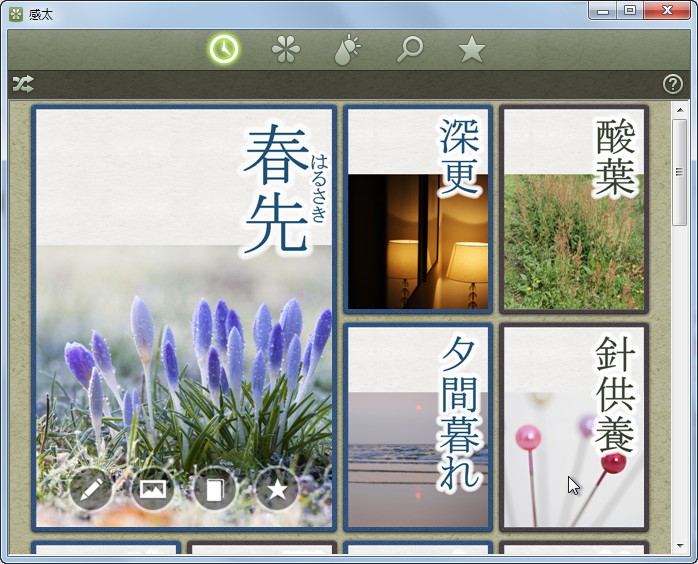Open the 深更 lamp card
This screenshot has width=698, height=564.
coord(418,209)
